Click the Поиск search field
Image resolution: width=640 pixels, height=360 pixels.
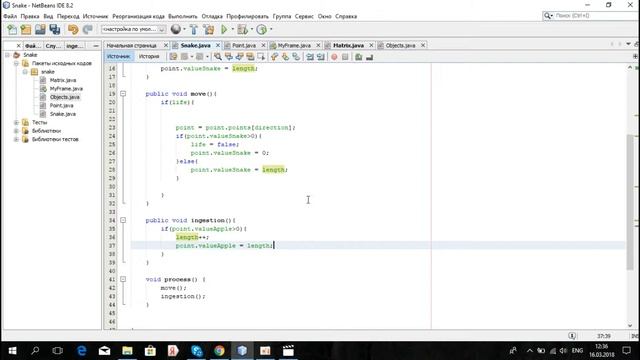[x=591, y=16]
